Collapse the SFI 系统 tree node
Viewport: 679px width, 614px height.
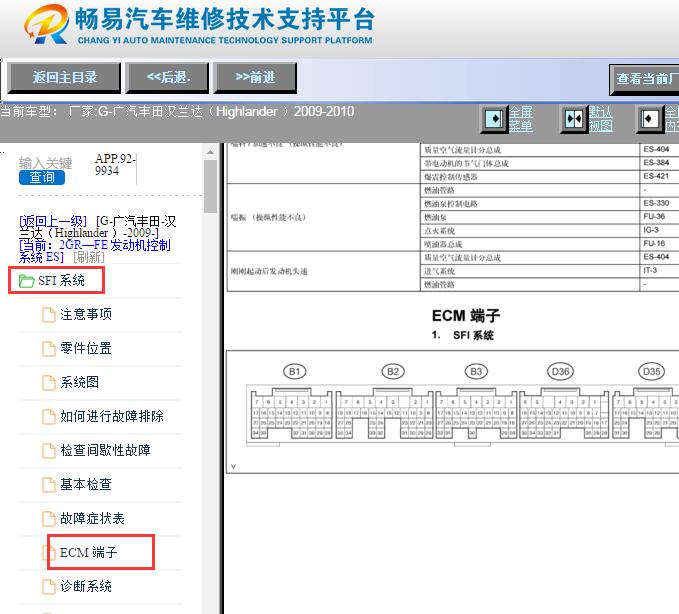(61, 281)
